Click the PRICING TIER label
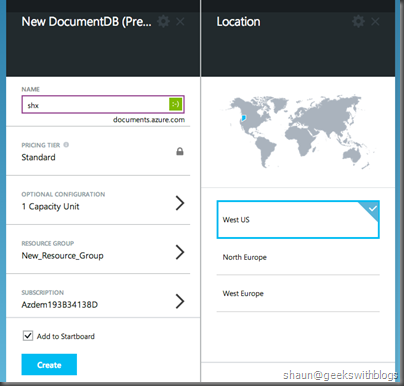 (41, 145)
